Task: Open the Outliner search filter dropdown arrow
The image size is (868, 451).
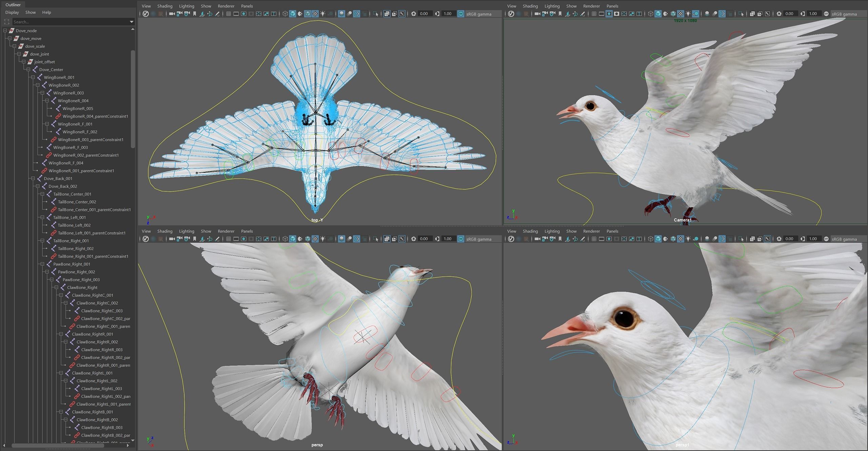Action: (132, 22)
